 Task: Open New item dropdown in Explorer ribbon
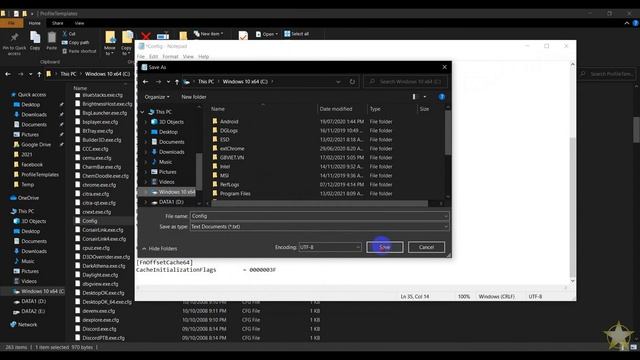pyautogui.click(x=209, y=34)
